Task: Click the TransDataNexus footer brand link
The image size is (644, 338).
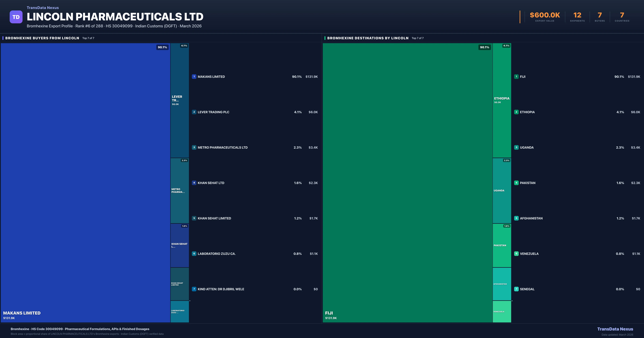Action: 615,329
